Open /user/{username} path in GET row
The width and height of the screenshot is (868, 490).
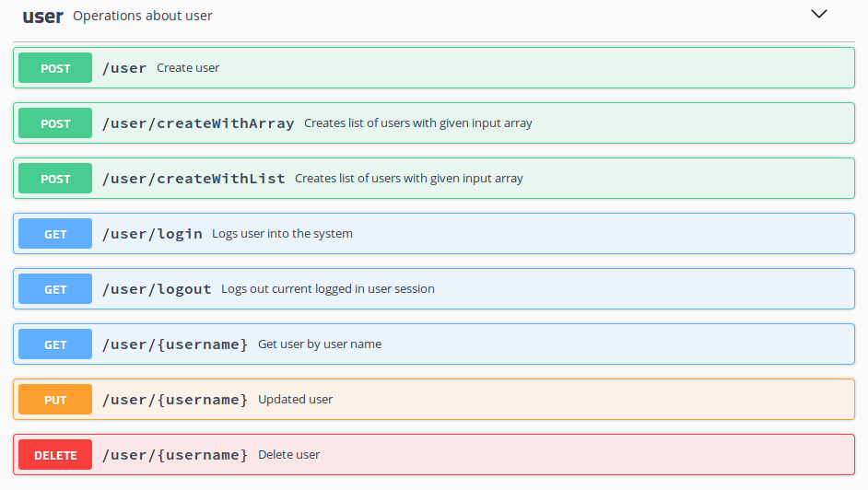pos(175,344)
